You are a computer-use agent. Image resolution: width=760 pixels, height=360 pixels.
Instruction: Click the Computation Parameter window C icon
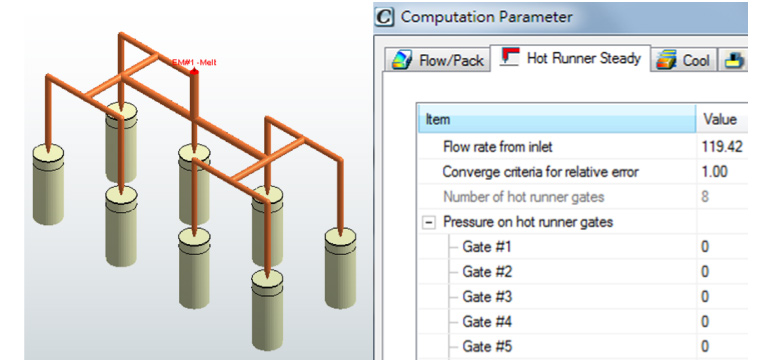coord(384,17)
